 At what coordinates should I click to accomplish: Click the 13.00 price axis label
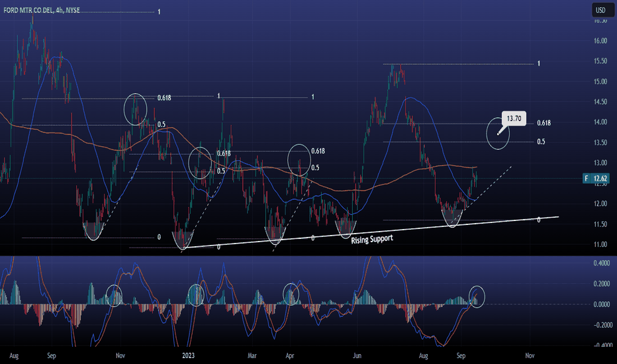tap(600, 163)
